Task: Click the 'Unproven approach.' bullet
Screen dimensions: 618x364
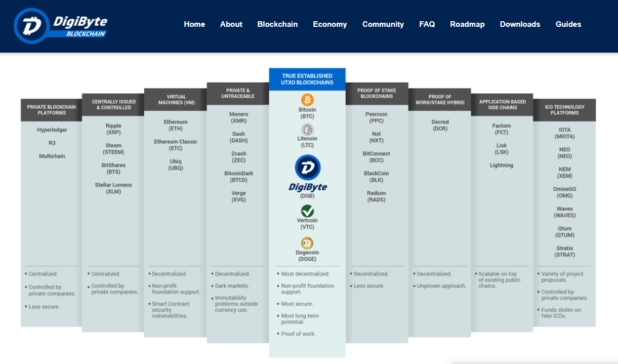Action: click(440, 286)
